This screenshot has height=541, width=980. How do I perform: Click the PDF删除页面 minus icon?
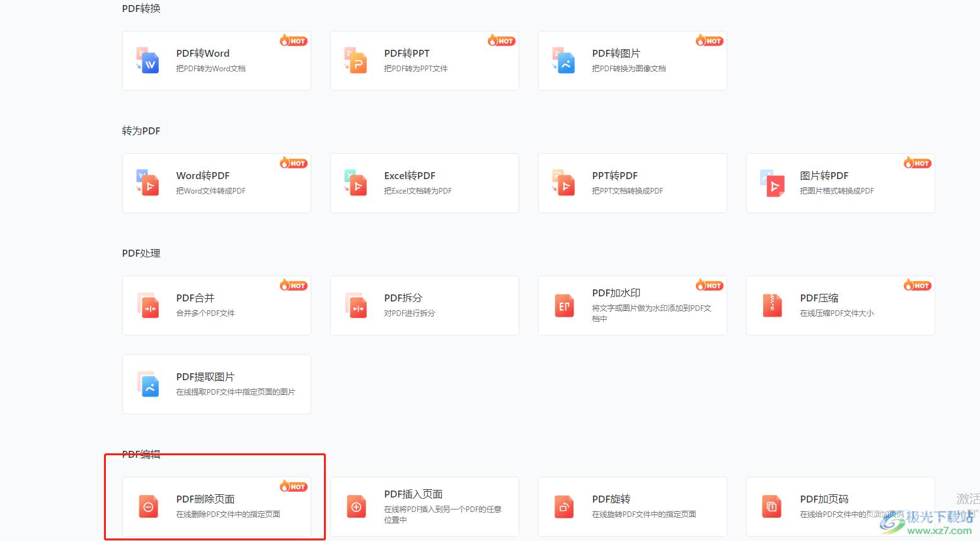pyautogui.click(x=148, y=507)
